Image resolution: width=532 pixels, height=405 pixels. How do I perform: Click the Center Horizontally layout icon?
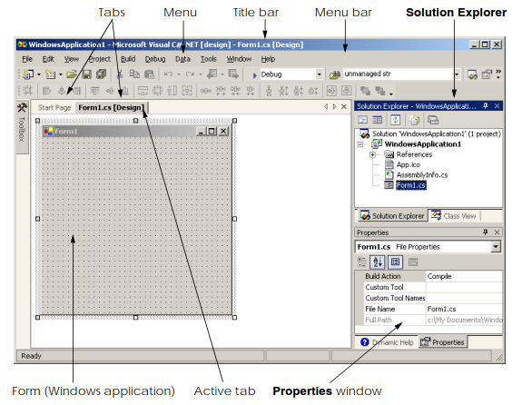[331, 91]
